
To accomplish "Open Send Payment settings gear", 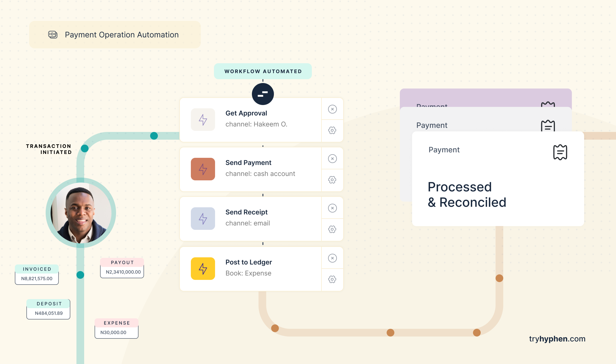I will 332,180.
